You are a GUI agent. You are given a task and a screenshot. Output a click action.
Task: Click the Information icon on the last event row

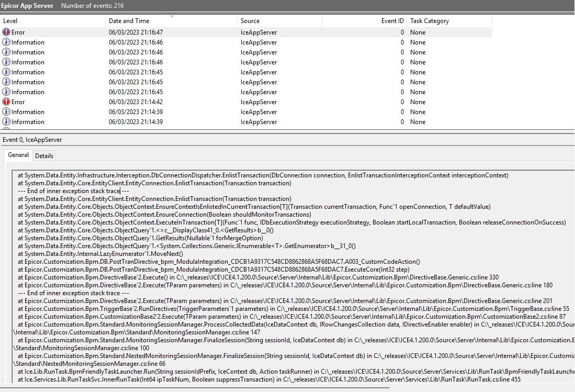click(7, 121)
